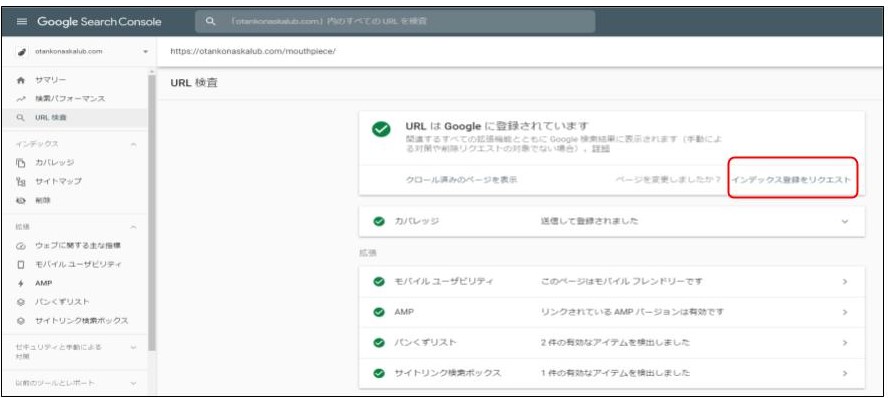
Task: Collapse the 拡張 sidebar section
Action: (133, 227)
